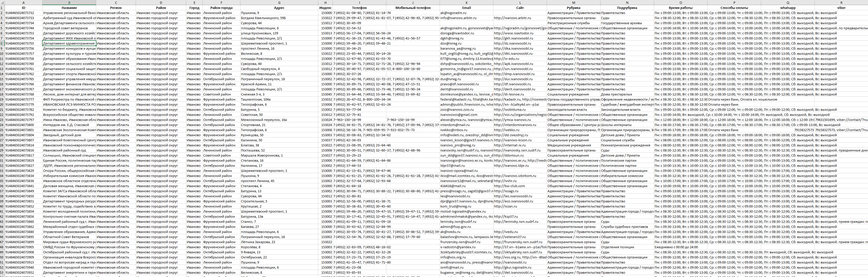Click ID cell 9148465024073732
868x277 pixels.
tap(23, 13)
